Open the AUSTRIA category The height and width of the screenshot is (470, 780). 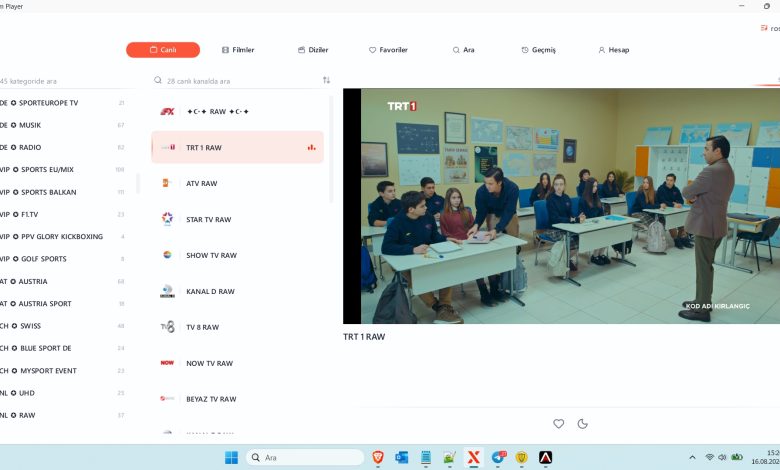[64, 282]
